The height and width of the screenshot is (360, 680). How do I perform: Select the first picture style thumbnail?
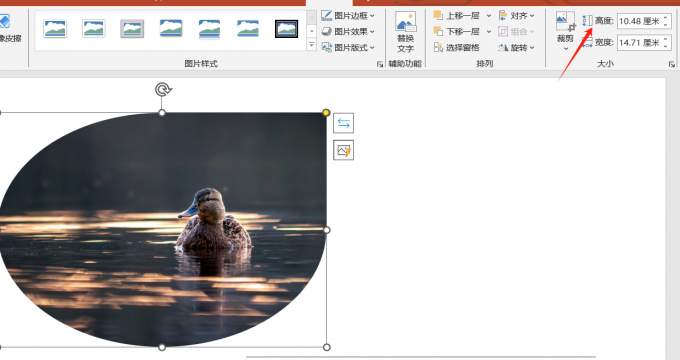point(55,29)
